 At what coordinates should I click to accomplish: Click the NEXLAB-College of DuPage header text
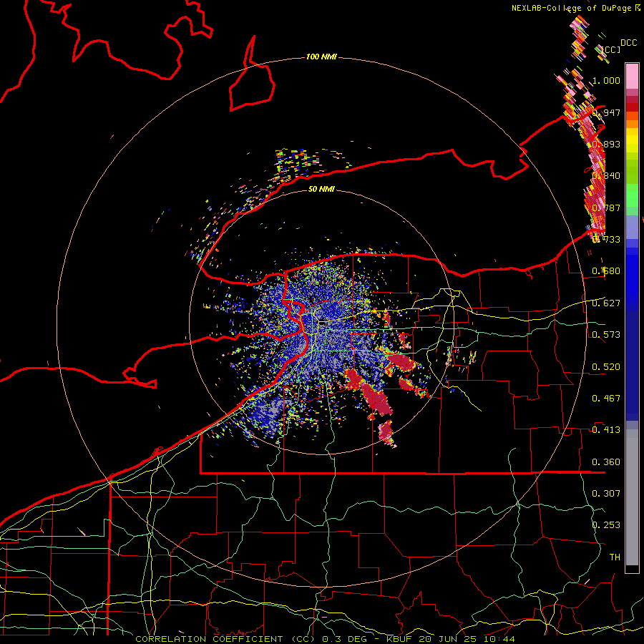point(573,8)
